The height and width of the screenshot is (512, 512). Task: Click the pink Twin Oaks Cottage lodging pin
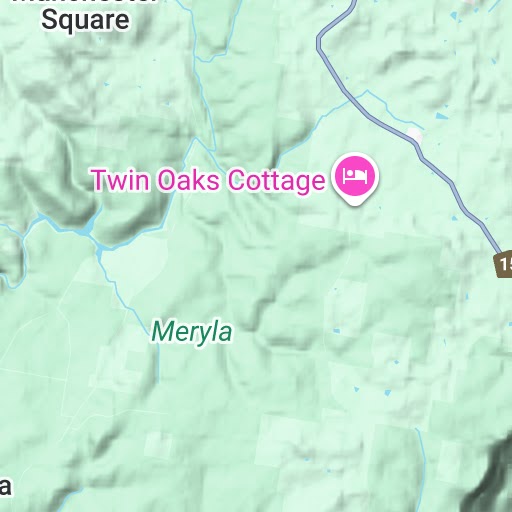coord(355,177)
